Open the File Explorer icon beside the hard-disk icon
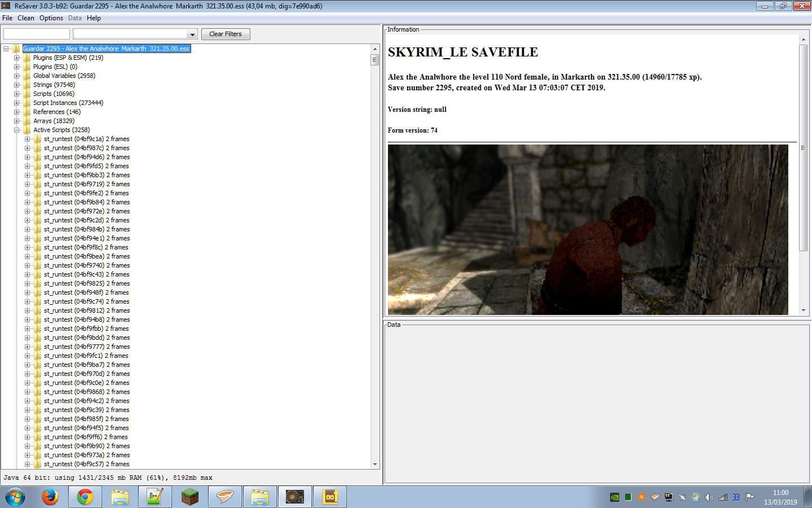 260,497
